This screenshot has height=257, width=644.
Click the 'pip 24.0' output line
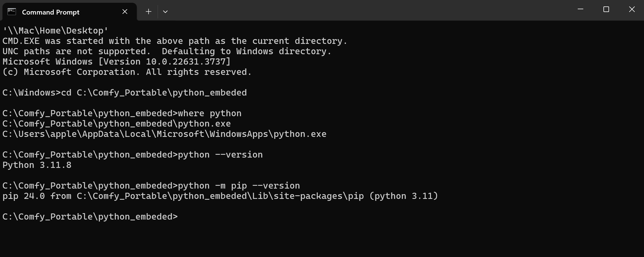coord(220,196)
